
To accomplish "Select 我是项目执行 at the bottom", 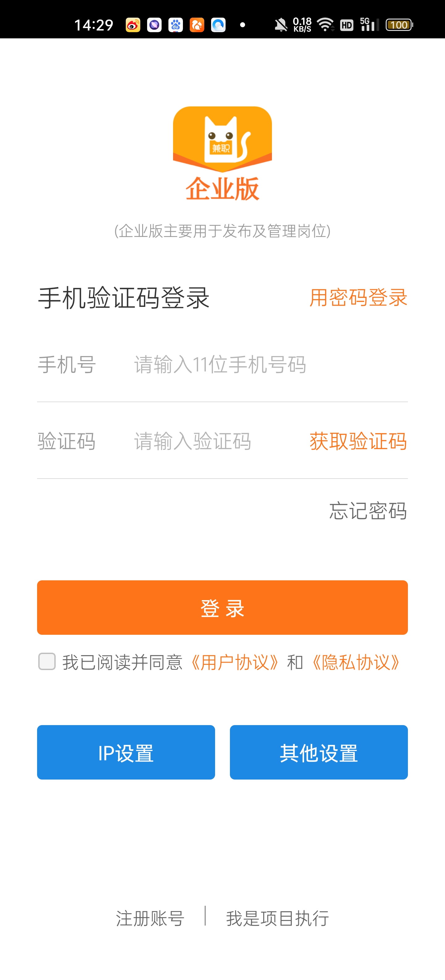I will point(278,918).
